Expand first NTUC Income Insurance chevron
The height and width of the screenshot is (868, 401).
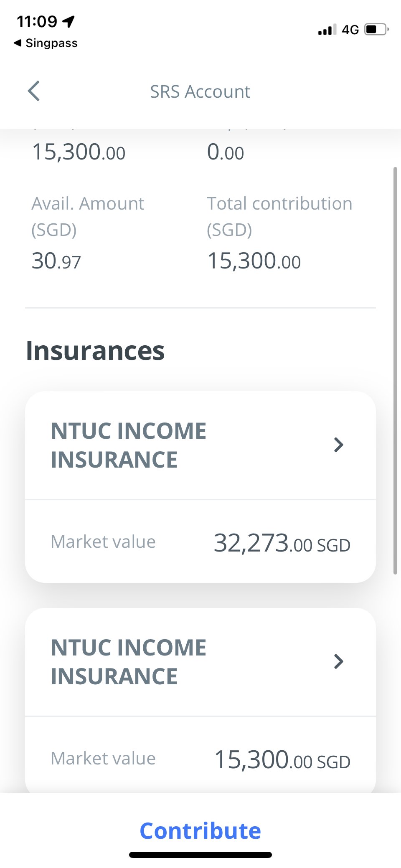point(338,445)
